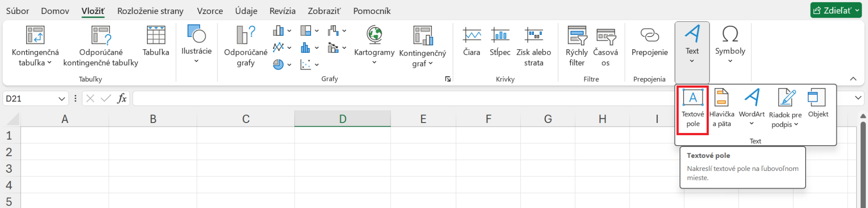This screenshot has width=868, height=208.
Task: Cancel the formula bar entry
Action: (x=90, y=98)
